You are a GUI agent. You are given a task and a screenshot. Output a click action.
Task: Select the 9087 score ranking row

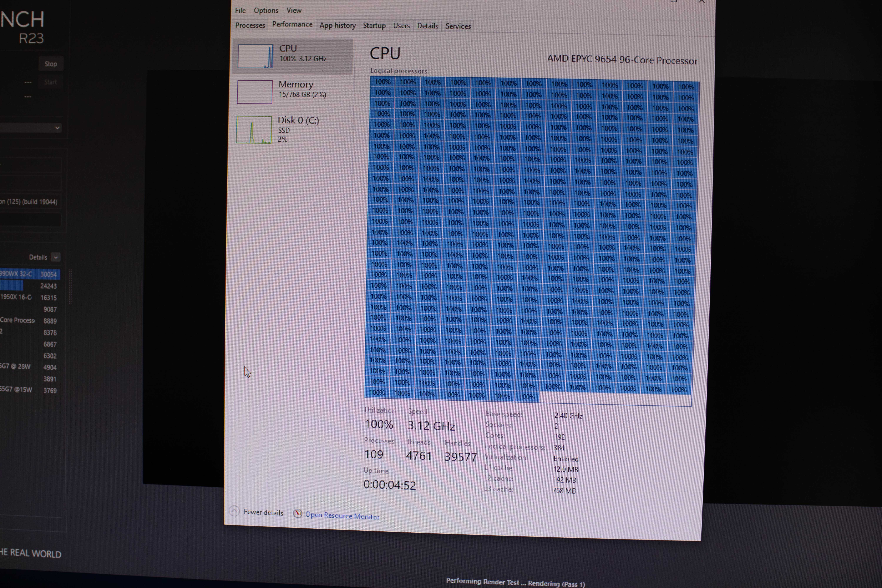30,309
